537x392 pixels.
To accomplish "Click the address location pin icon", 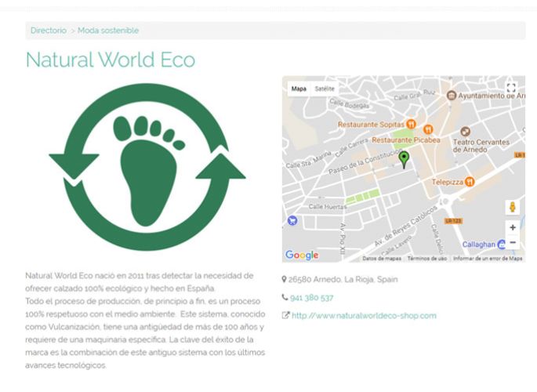I will click(x=284, y=279).
